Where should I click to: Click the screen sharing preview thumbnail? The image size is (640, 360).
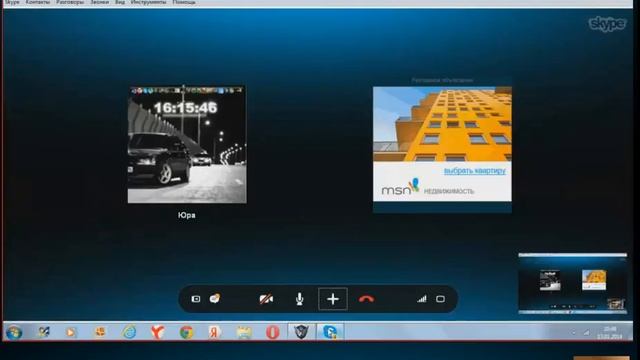(573, 283)
